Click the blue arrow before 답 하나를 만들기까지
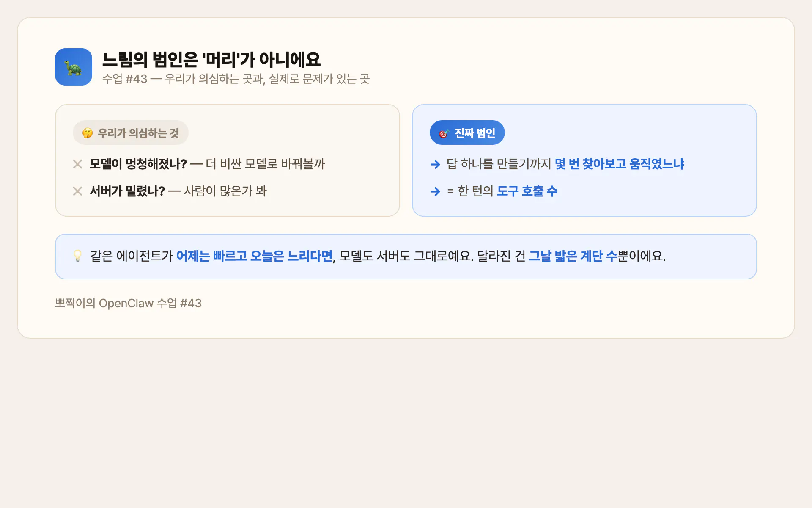 435,164
